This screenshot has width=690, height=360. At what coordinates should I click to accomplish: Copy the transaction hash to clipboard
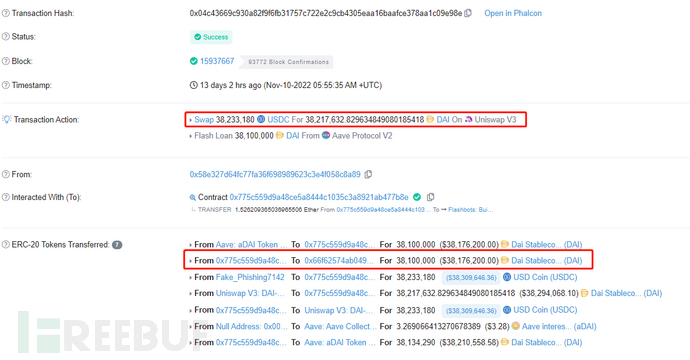click(468, 13)
